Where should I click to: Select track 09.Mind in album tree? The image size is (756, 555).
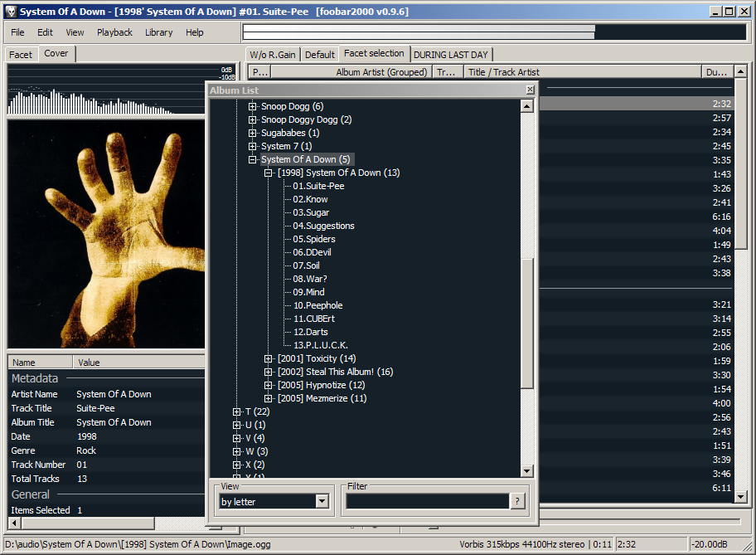coord(308,292)
